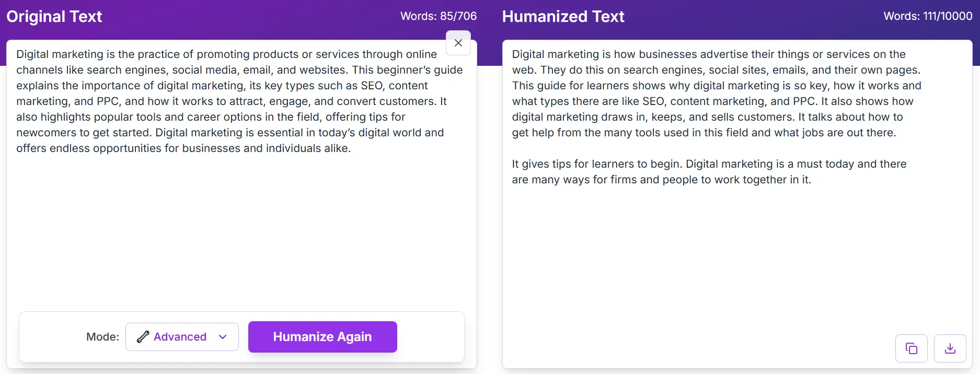This screenshot has width=980, height=374.
Task: Click the paragraph beginning "It gives tips for learners"
Action: [x=709, y=172]
